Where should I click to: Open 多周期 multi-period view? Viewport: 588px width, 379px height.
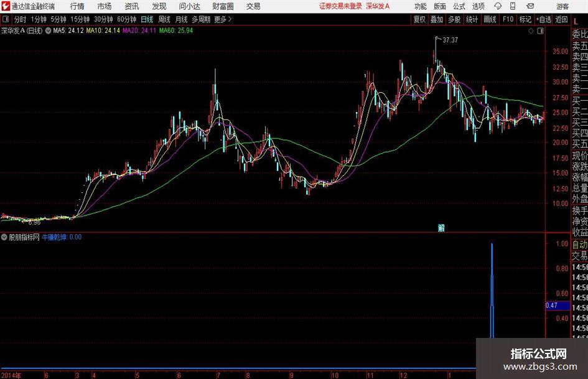(201, 19)
